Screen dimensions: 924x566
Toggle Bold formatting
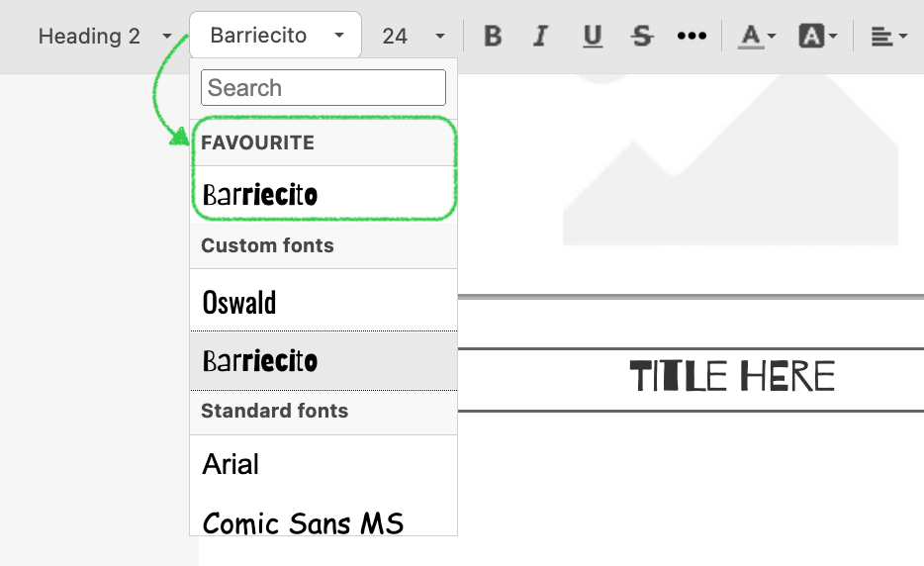pyautogui.click(x=493, y=37)
